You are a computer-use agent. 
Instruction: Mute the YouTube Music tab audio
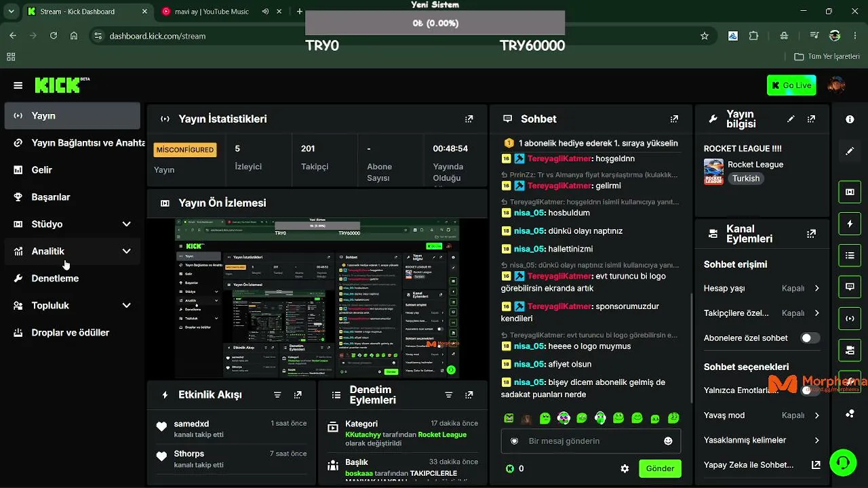(x=265, y=12)
